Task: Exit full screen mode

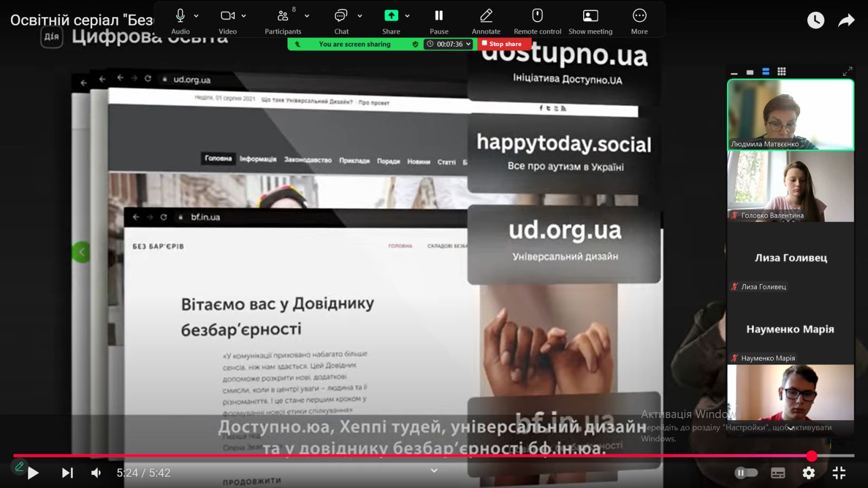Action: (x=839, y=473)
